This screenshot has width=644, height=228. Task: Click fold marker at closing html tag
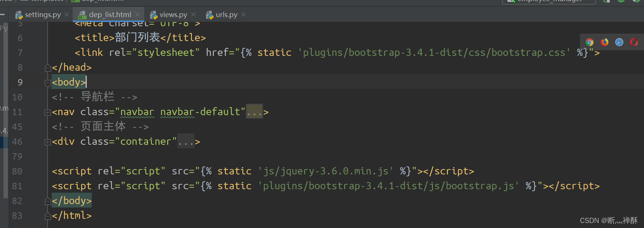pyautogui.click(x=48, y=216)
